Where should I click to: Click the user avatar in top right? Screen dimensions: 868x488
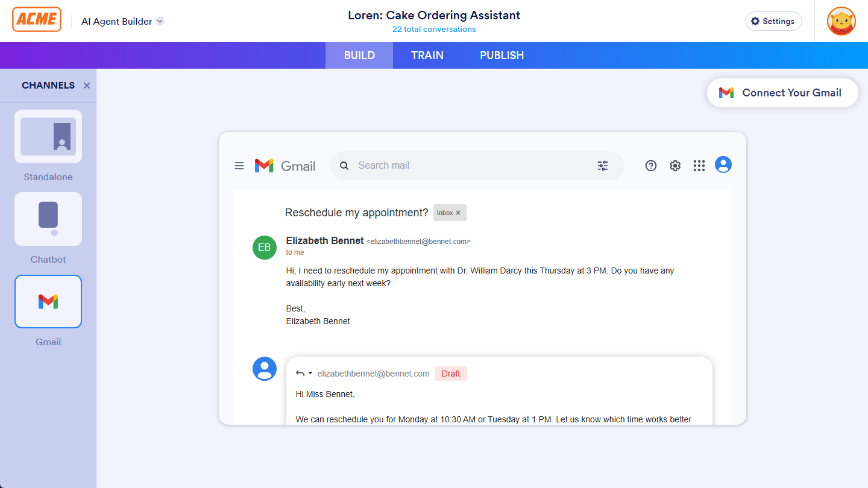(841, 21)
